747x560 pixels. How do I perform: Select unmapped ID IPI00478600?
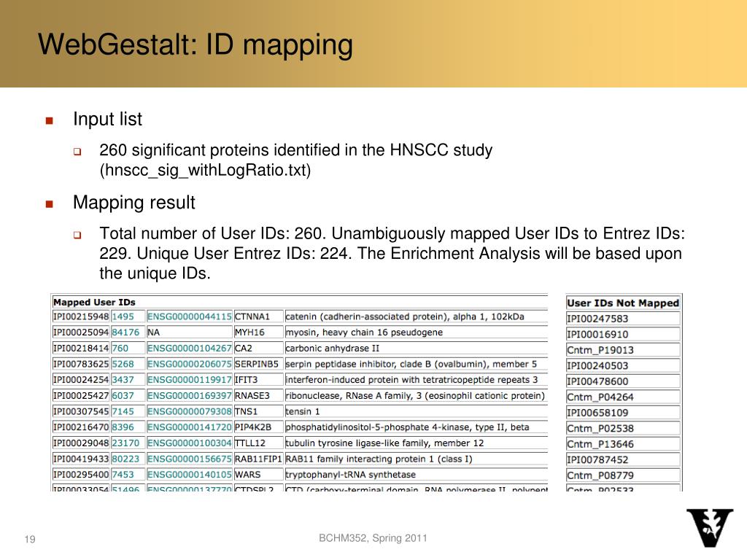597,381
